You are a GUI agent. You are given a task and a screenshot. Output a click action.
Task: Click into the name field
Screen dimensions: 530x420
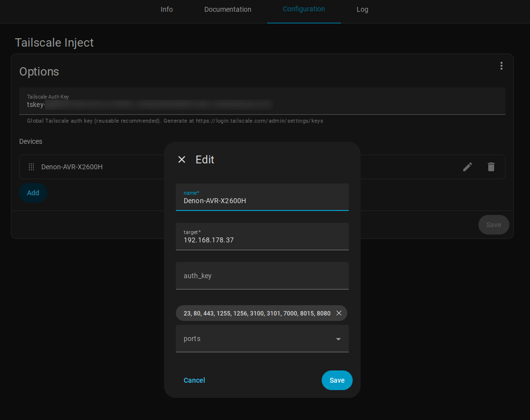pos(262,201)
